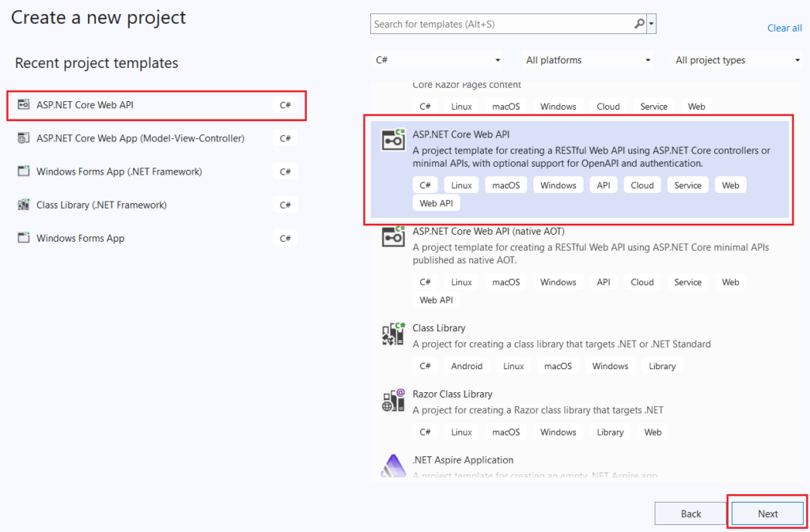Click the ASP.NET Core Web API (native AOT) template icon
810x532 pixels.
point(393,236)
